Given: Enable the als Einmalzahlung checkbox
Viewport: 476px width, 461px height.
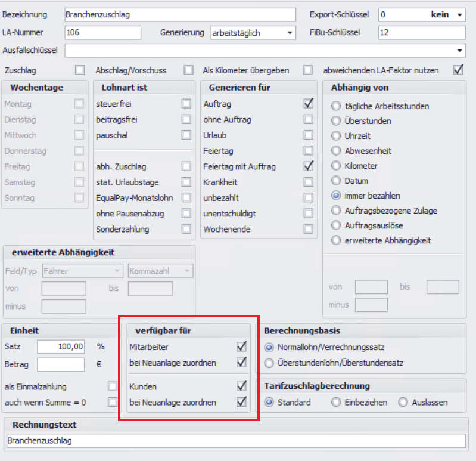Looking at the screenshot, I should pyautogui.click(x=113, y=386).
